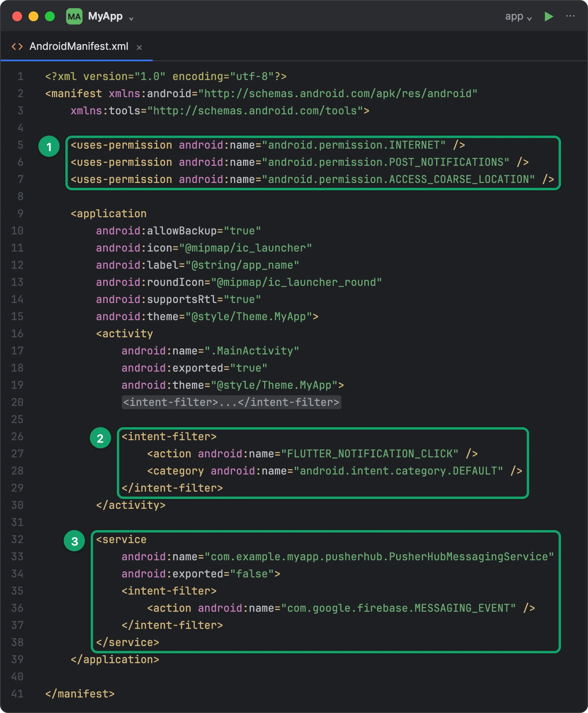This screenshot has height=713, width=588.
Task: Click the xmlns:tools namespace on line 3
Action: 220,111
